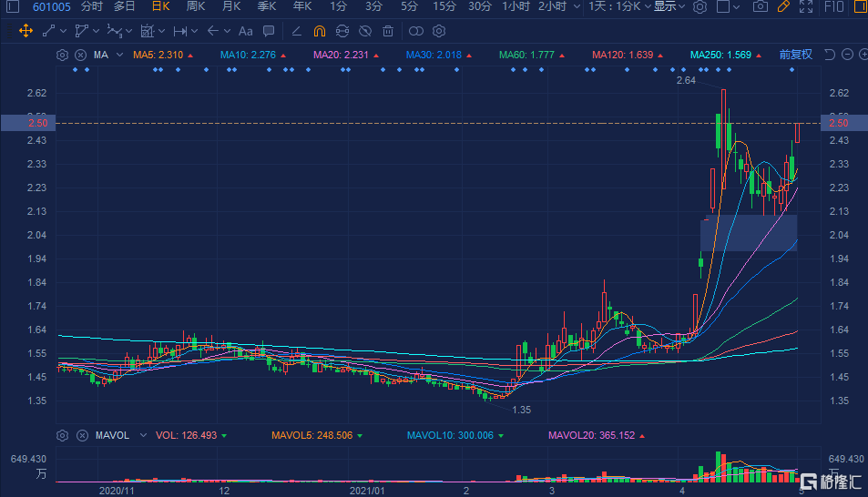Remove the MAVOL indicator with X
The image size is (868, 497).
82,436
